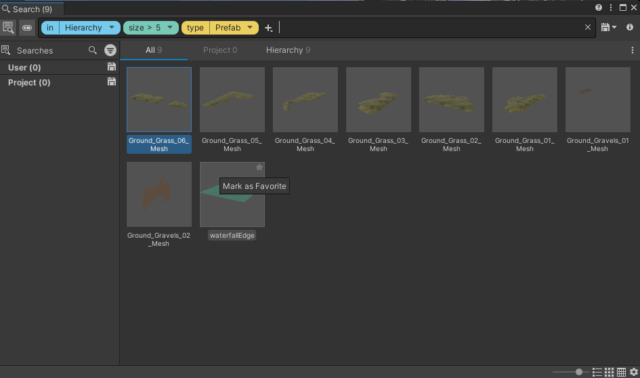Close the Search window

tap(634, 8)
